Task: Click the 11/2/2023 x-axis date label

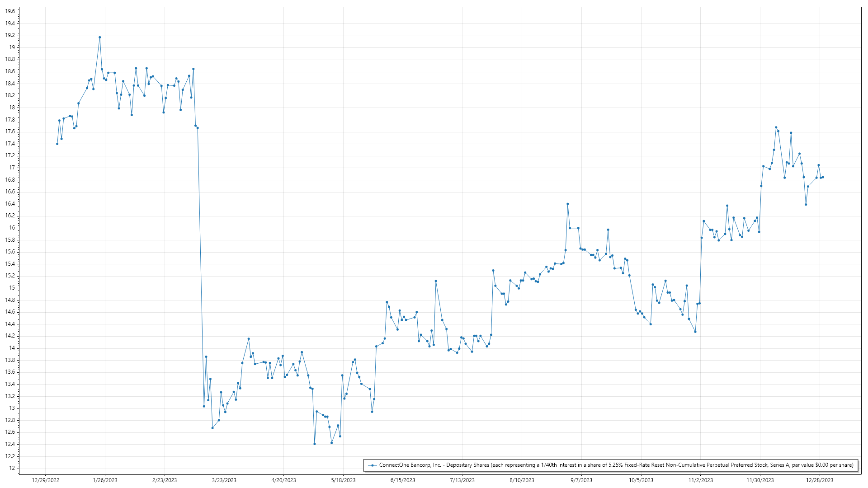Action: tap(701, 480)
